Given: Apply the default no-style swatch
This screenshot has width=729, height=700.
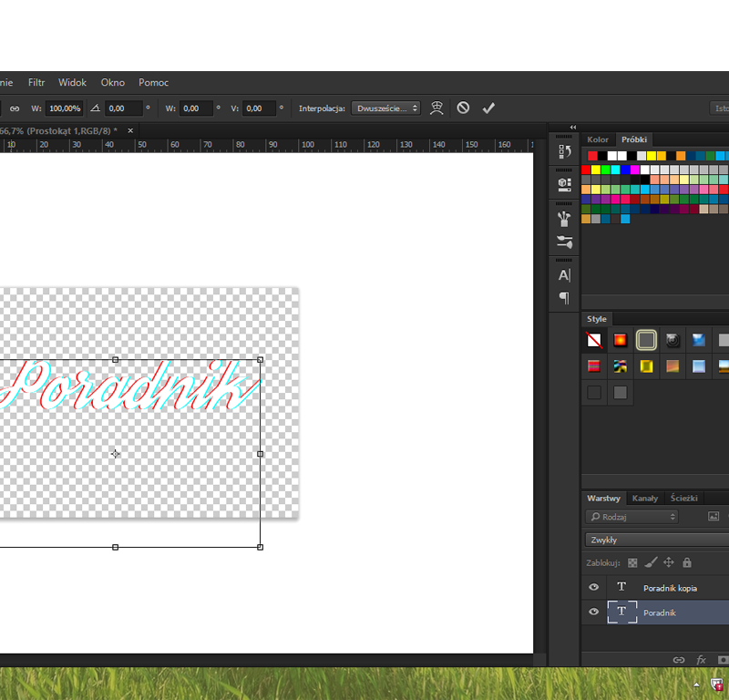Looking at the screenshot, I should pyautogui.click(x=594, y=340).
